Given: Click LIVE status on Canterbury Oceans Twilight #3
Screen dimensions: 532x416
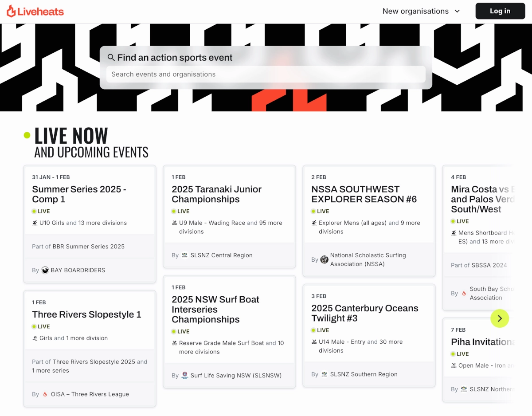Looking at the screenshot, I should click(x=320, y=330).
